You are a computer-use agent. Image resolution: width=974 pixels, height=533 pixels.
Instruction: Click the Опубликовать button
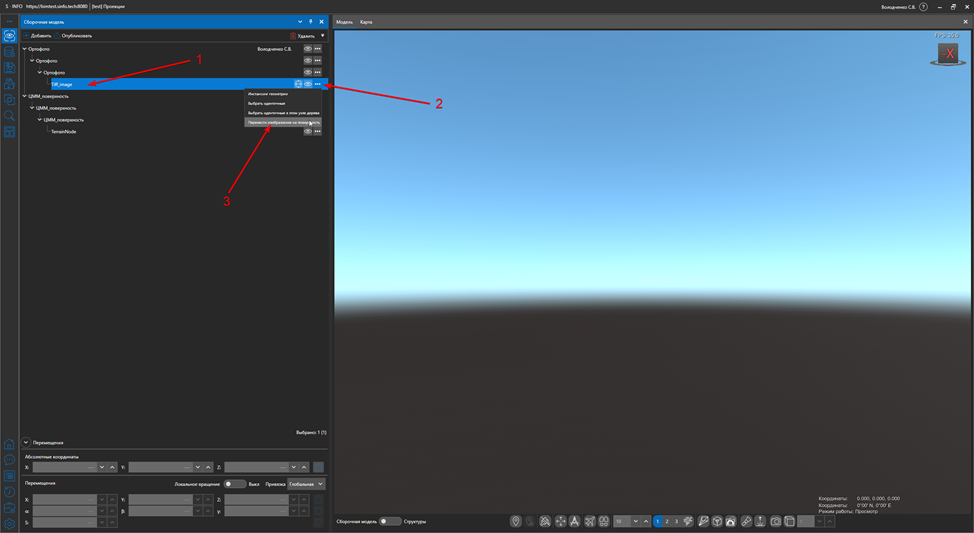73,35
